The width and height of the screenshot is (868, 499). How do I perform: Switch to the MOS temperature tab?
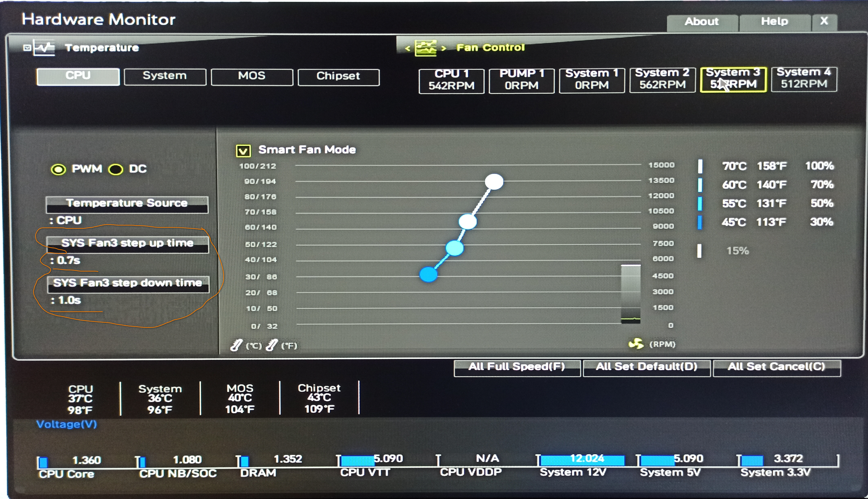click(x=252, y=77)
